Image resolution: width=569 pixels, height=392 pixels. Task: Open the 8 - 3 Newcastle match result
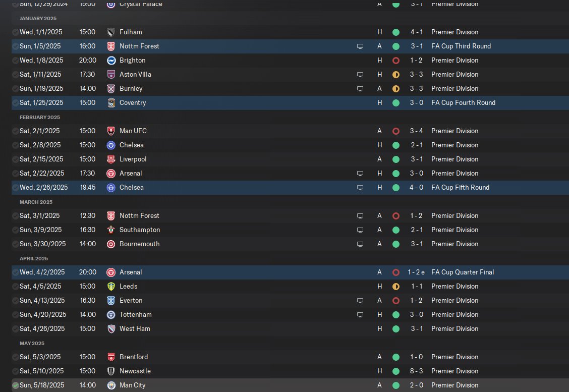click(x=416, y=371)
